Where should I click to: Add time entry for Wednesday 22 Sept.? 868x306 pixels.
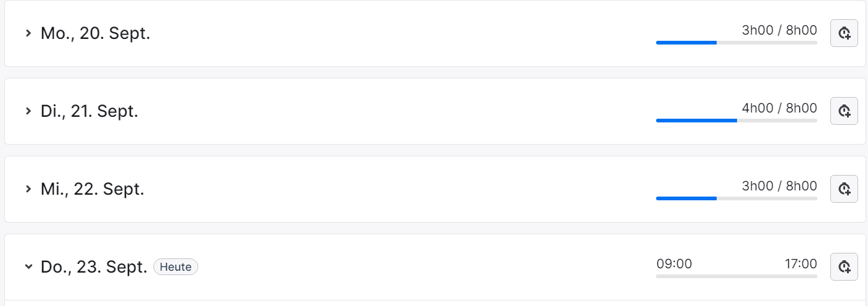844,189
